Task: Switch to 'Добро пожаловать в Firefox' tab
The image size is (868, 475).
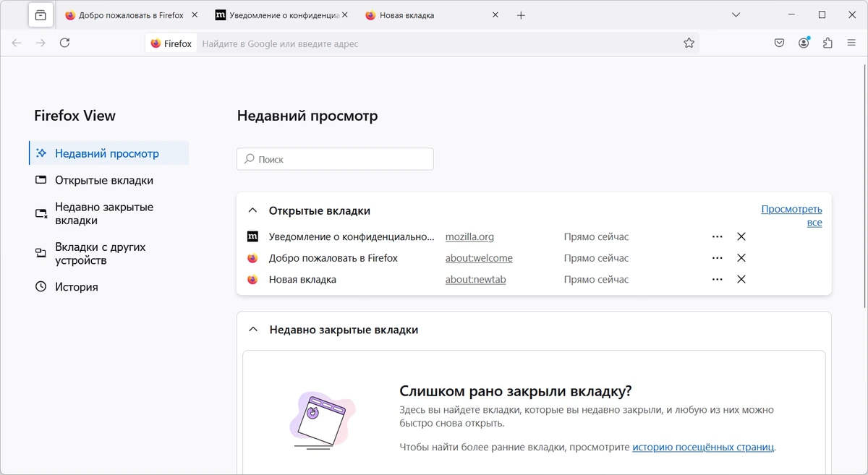Action: pyautogui.click(x=131, y=15)
